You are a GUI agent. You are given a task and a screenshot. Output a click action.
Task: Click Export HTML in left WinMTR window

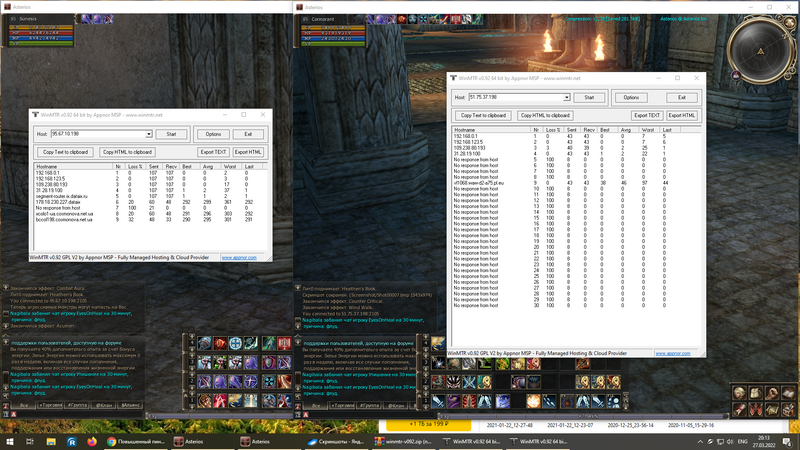[247, 151]
